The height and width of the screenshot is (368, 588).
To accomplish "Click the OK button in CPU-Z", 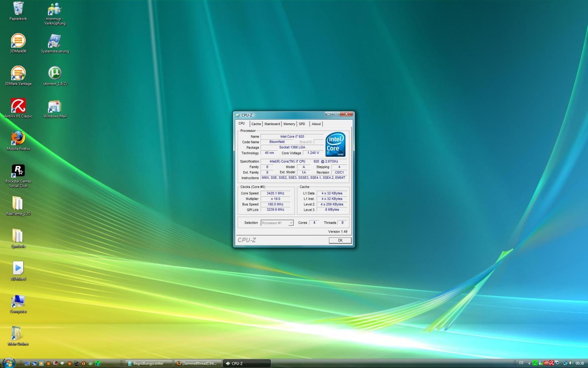I will (x=340, y=240).
